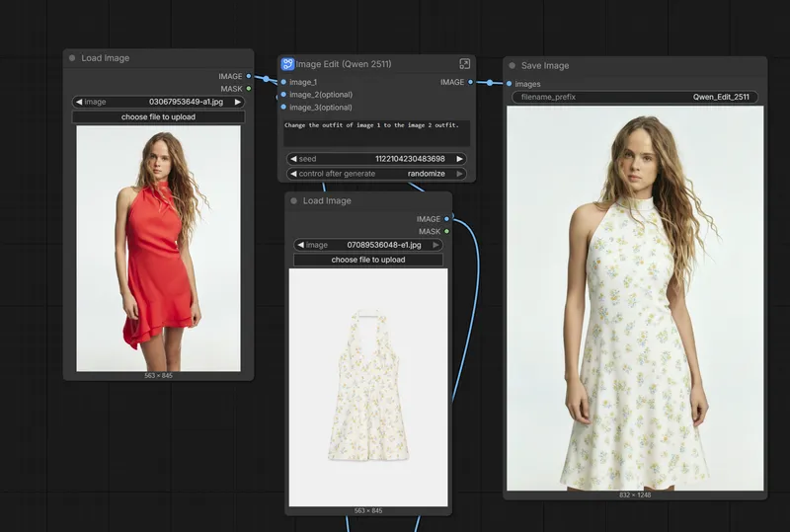This screenshot has height=532, width=790.
Task: Select next image after 07089536048-e1.jpg
Action: pos(435,245)
